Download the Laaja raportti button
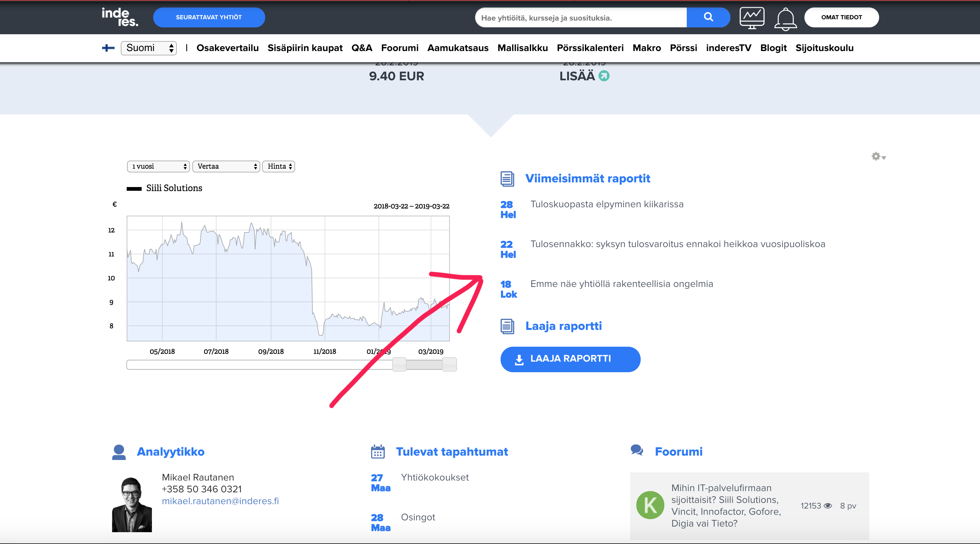The height and width of the screenshot is (544, 980). pos(570,359)
